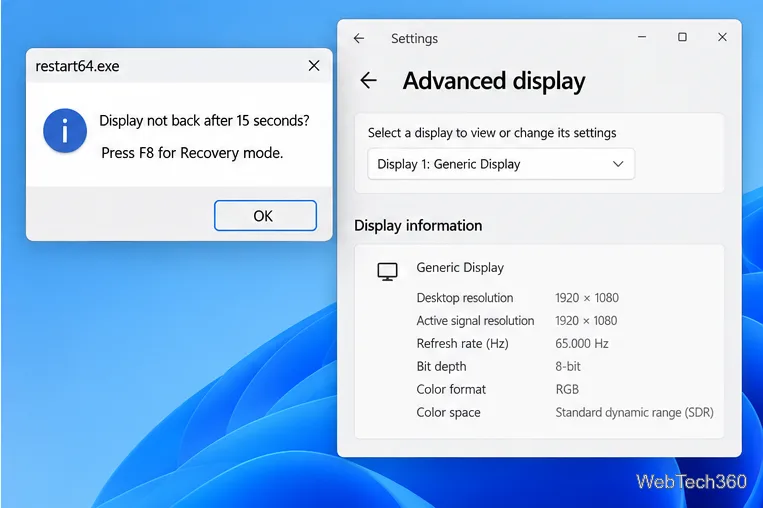
Task: Click 'Press F8 for Recovery mode.' message
Action: [192, 153]
